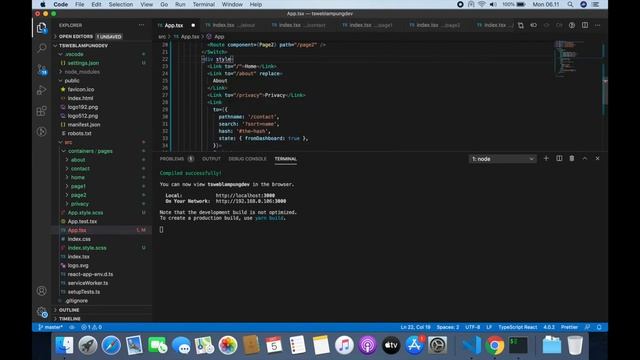This screenshot has height=360, width=640.
Task: Split the terminal panel
Action: point(559,158)
